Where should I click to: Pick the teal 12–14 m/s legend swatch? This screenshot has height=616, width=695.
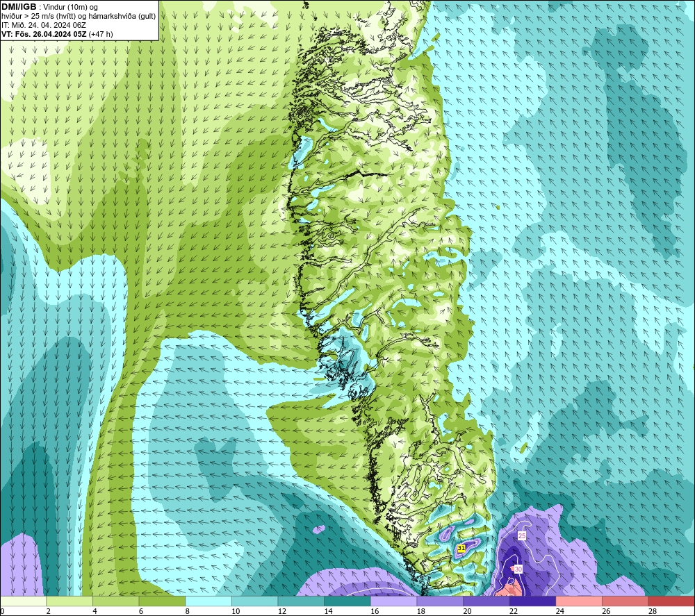click(301, 601)
